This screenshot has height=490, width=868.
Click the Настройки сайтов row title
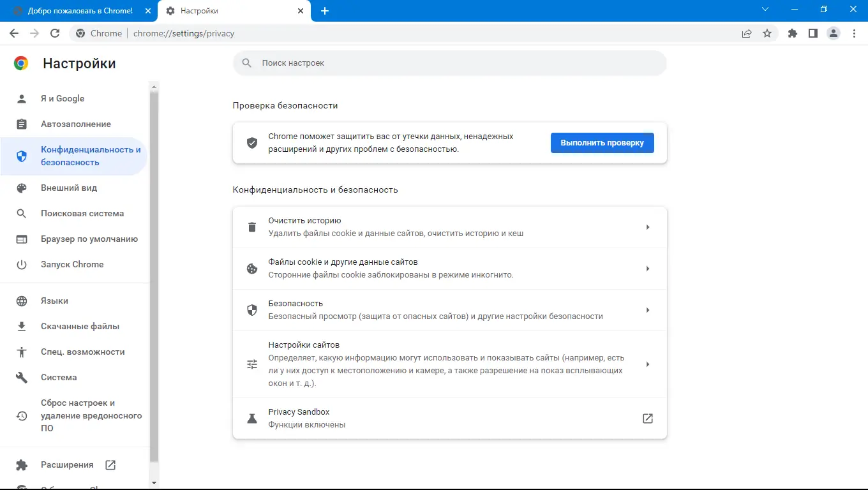304,345
